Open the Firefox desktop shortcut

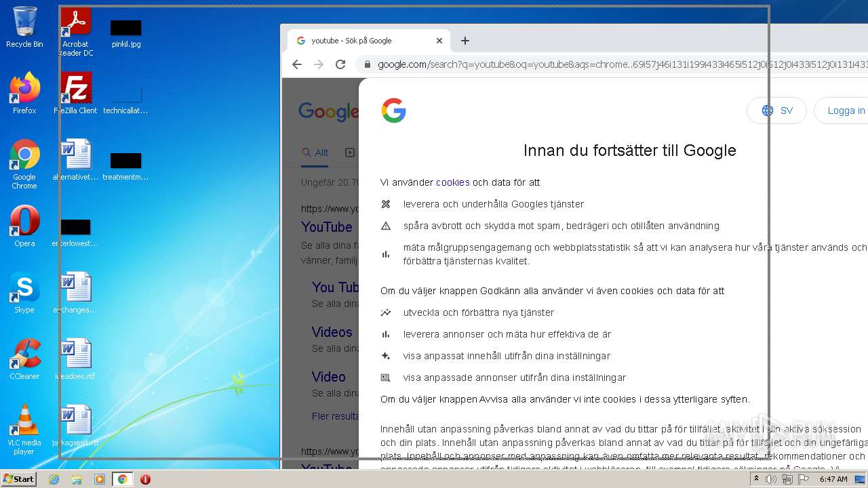(x=24, y=94)
